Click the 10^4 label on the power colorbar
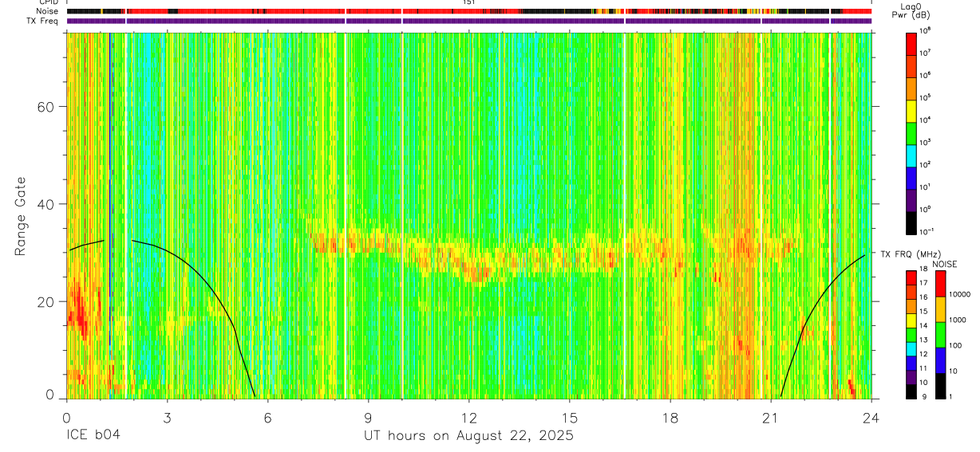980x452 pixels. 925,119
